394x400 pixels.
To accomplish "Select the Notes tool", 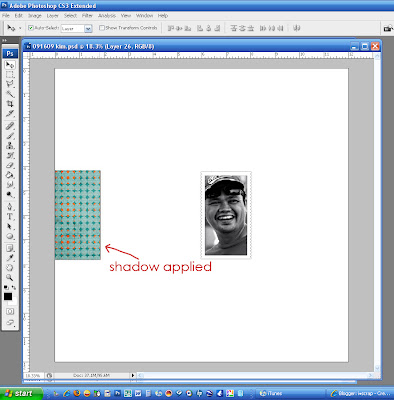I will 10,248.
